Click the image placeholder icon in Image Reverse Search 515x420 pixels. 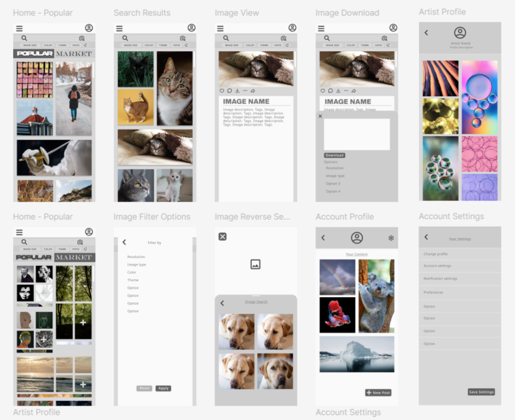click(x=255, y=264)
